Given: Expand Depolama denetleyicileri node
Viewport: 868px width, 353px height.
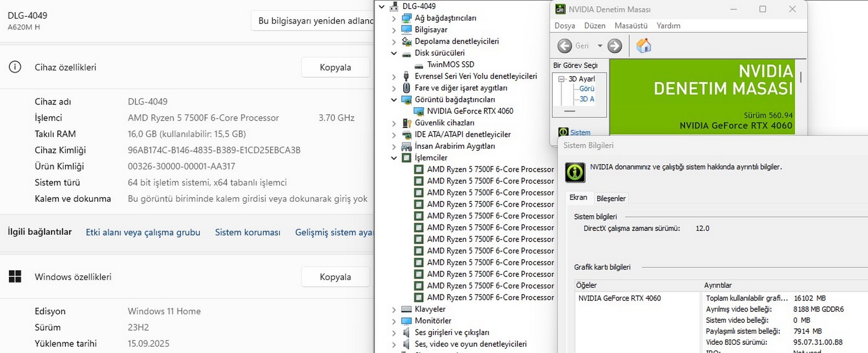Looking at the screenshot, I should coord(394,42).
